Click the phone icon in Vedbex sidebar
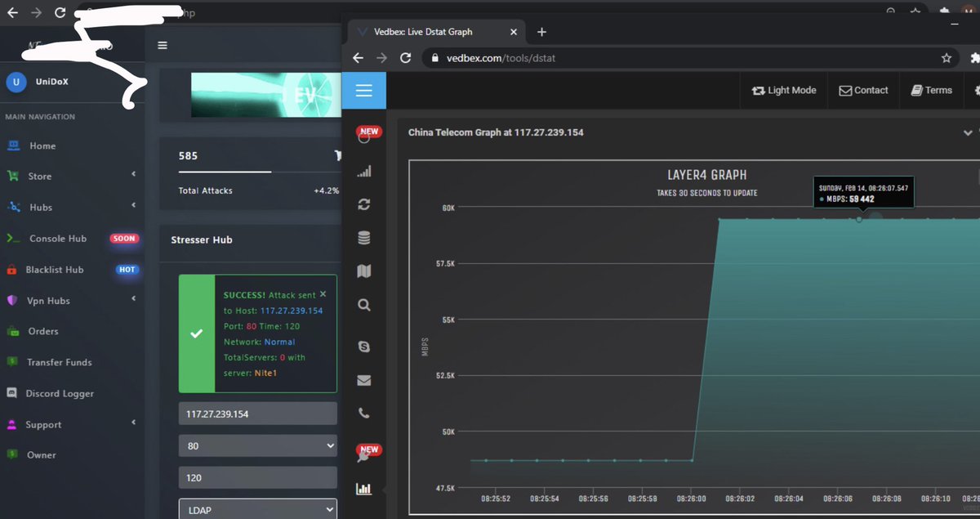The image size is (980, 519). tap(364, 414)
